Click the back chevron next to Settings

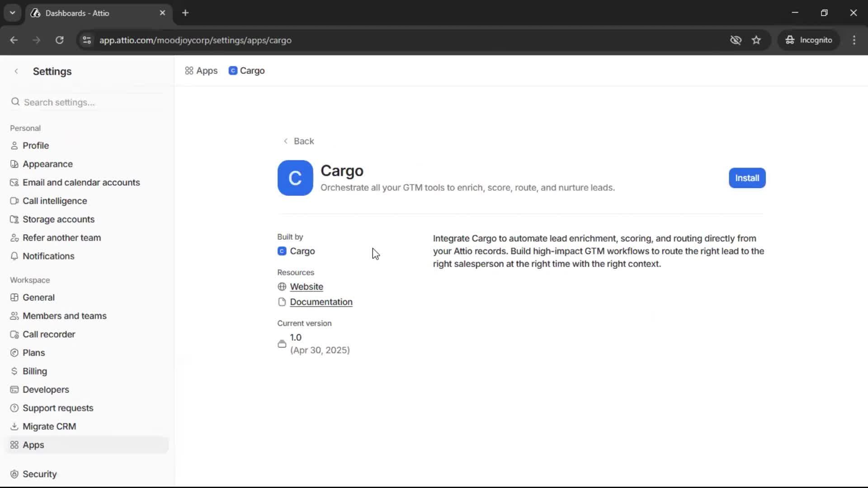pyautogui.click(x=16, y=71)
